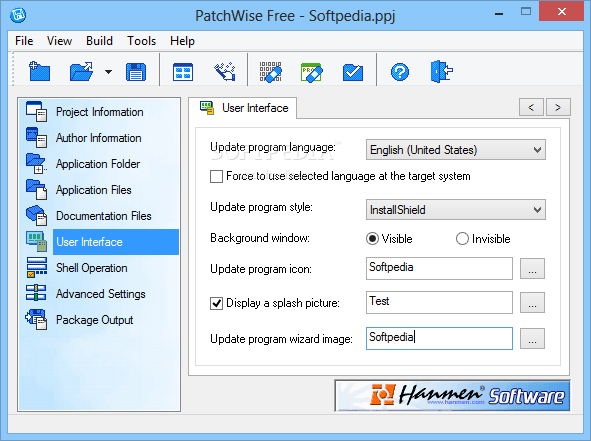Click the Advanced Settings sidebar icon
The image size is (591, 441).
click(x=36, y=293)
